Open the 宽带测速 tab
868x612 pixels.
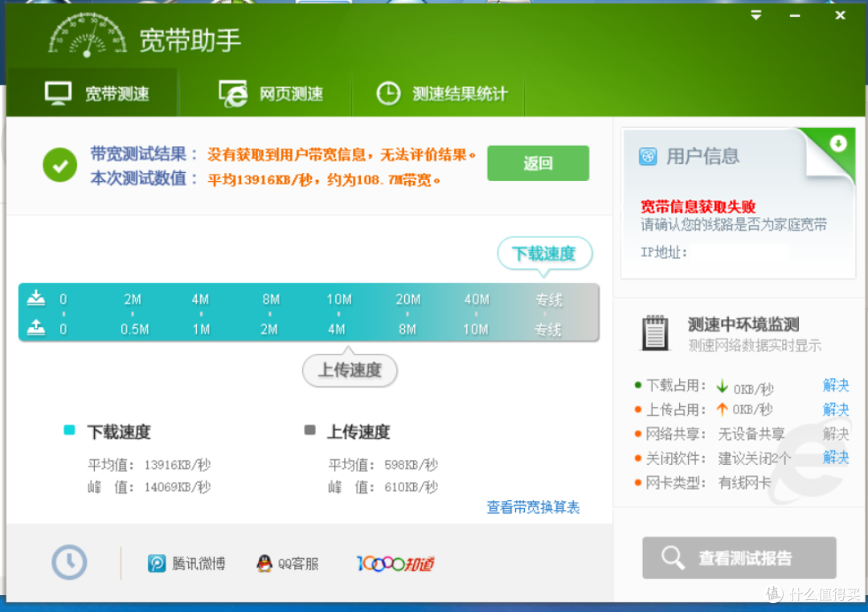coord(92,93)
